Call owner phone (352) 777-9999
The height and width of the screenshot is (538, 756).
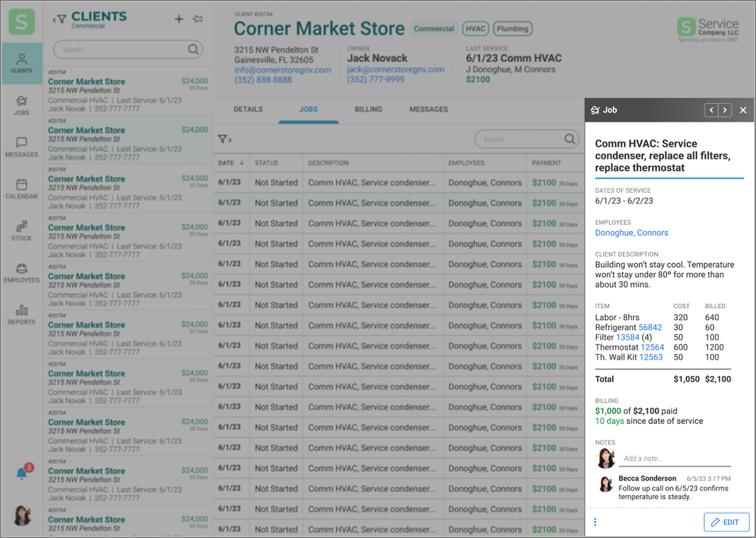375,80
